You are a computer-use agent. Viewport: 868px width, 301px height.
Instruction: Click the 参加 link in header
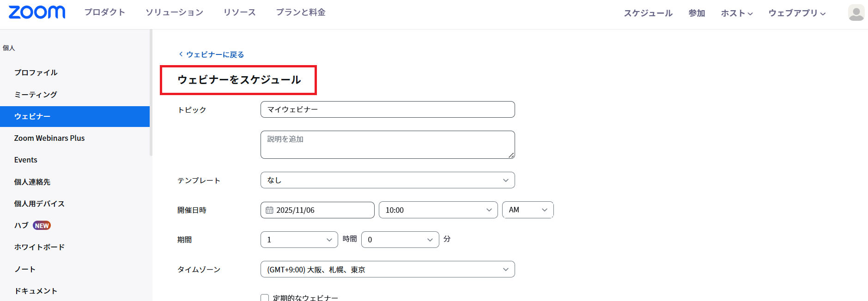pyautogui.click(x=696, y=13)
